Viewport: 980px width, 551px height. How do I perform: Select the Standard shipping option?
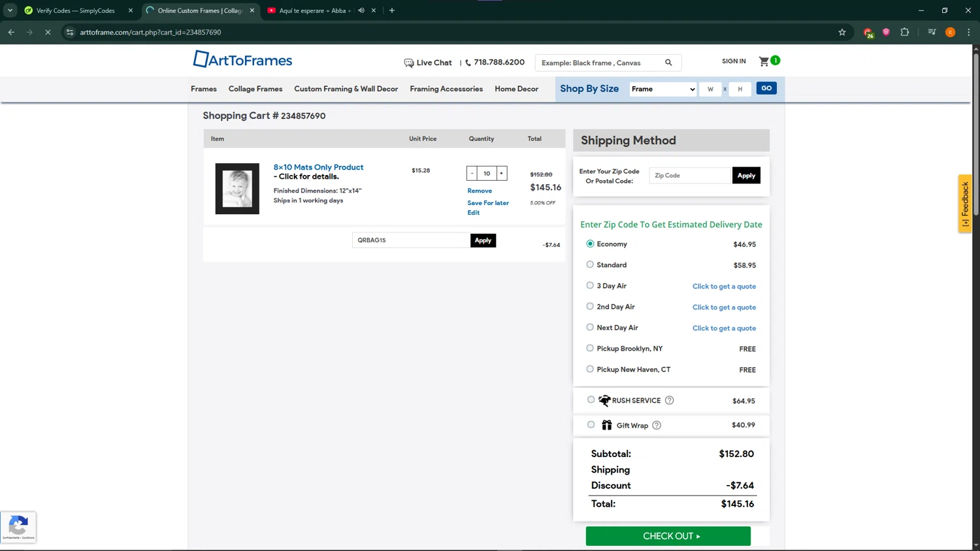590,264
